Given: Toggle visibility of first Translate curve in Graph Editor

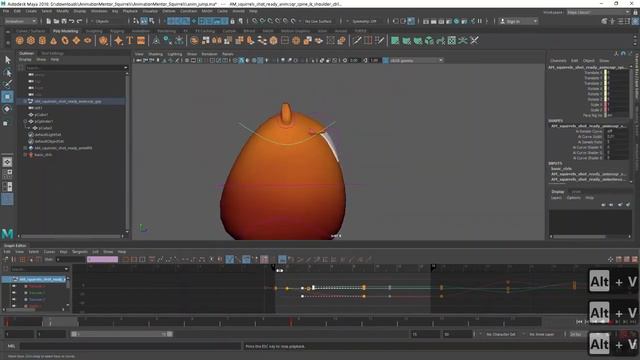Looking at the screenshot, I should [14, 287].
